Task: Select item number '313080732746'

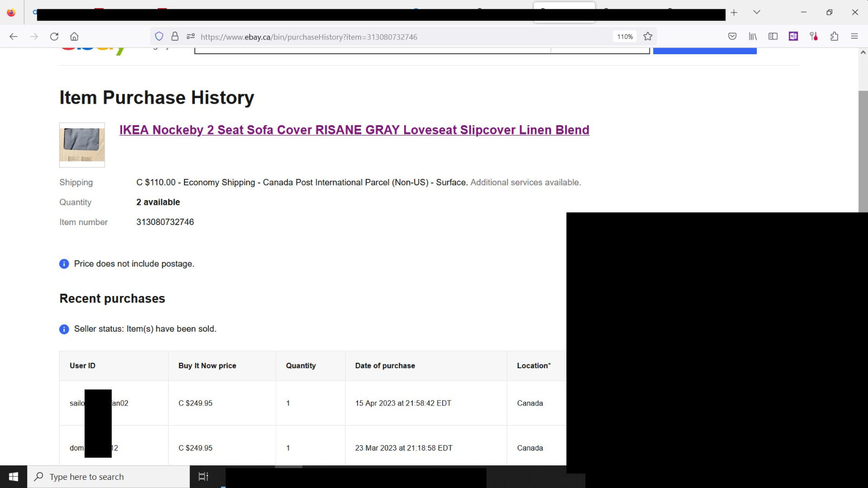Action: coord(165,222)
